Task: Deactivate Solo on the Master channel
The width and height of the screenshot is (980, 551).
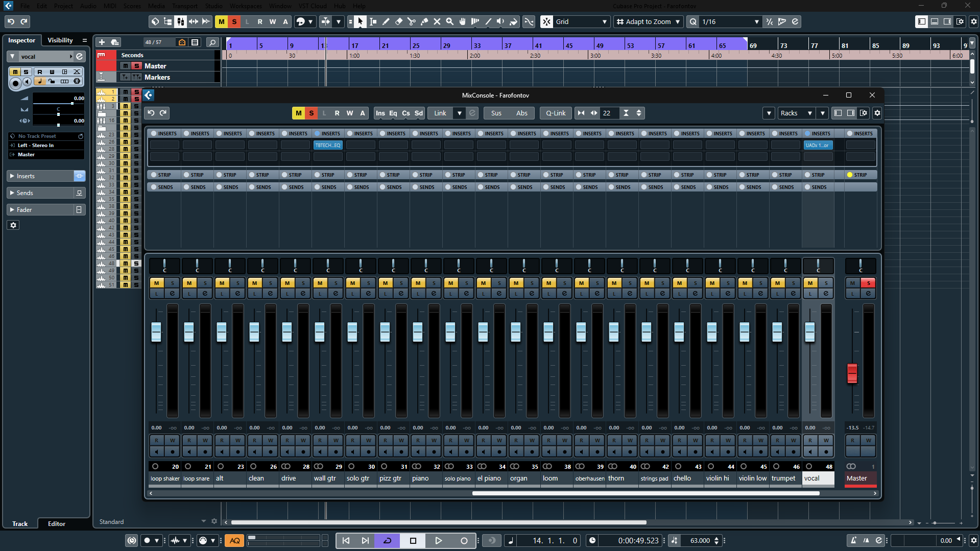Action: pyautogui.click(x=869, y=283)
